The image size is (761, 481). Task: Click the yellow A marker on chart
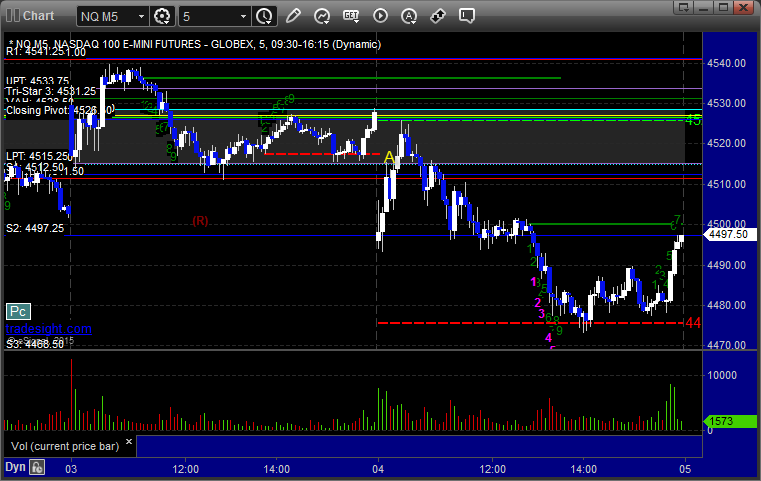389,157
